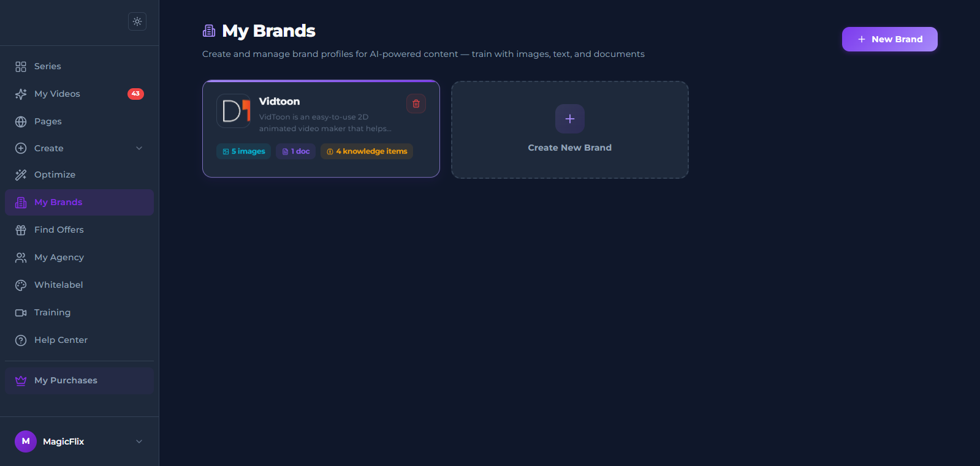The image size is (980, 466).
Task: Click the Find Offers gift icon
Action: coord(21,230)
